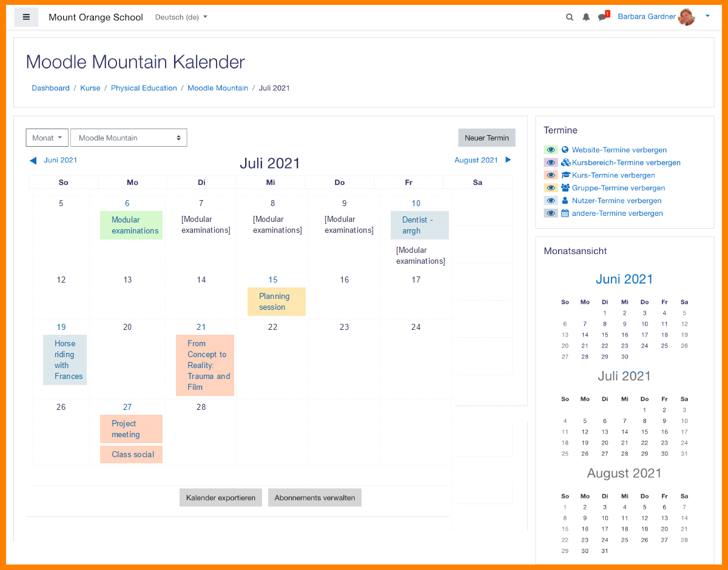
Task: Toggle eye icon for Nutzer-Termine
Action: [551, 201]
